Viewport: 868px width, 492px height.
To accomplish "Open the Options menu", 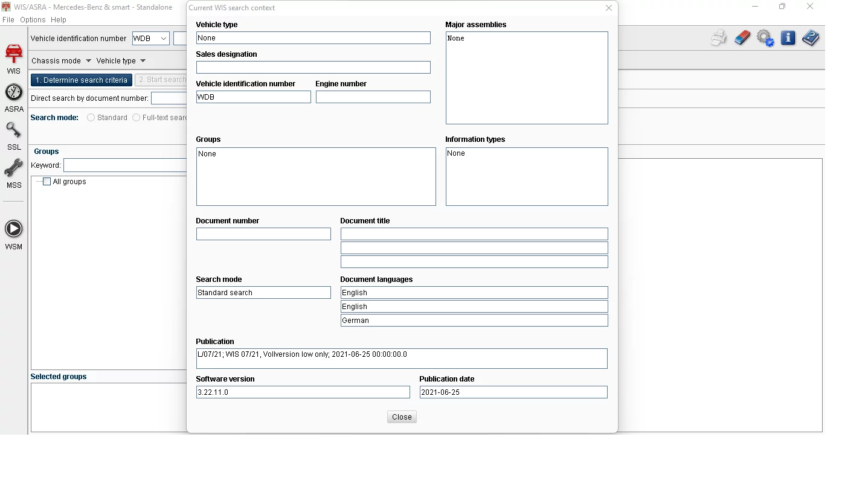I will click(33, 20).
